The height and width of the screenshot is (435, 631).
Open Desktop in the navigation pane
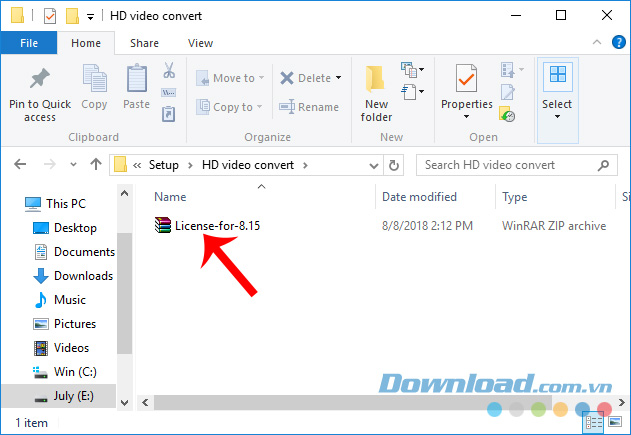click(x=64, y=228)
